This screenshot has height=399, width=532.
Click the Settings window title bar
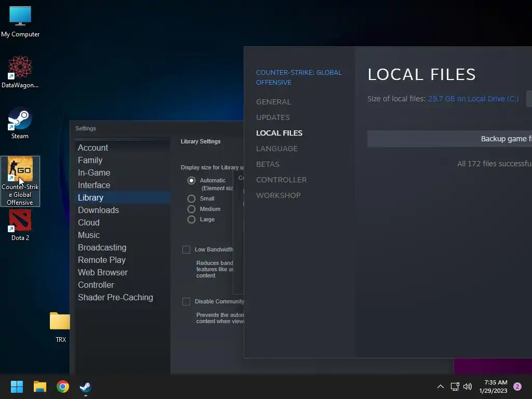pyautogui.click(x=157, y=129)
